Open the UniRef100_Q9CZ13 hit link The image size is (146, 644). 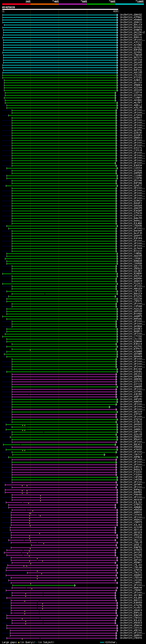click(x=131, y=374)
